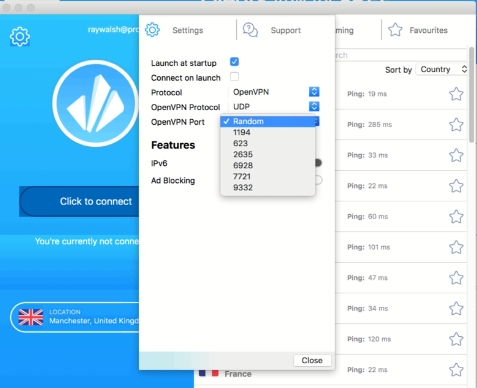This screenshot has height=388, width=477.
Task: Open the OpenVPN Protocol UDP dropdown
Action: click(x=274, y=107)
